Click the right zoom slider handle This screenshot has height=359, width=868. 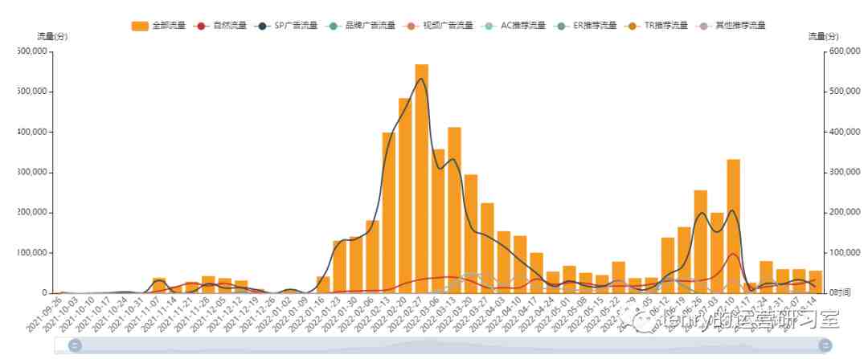[x=825, y=345]
